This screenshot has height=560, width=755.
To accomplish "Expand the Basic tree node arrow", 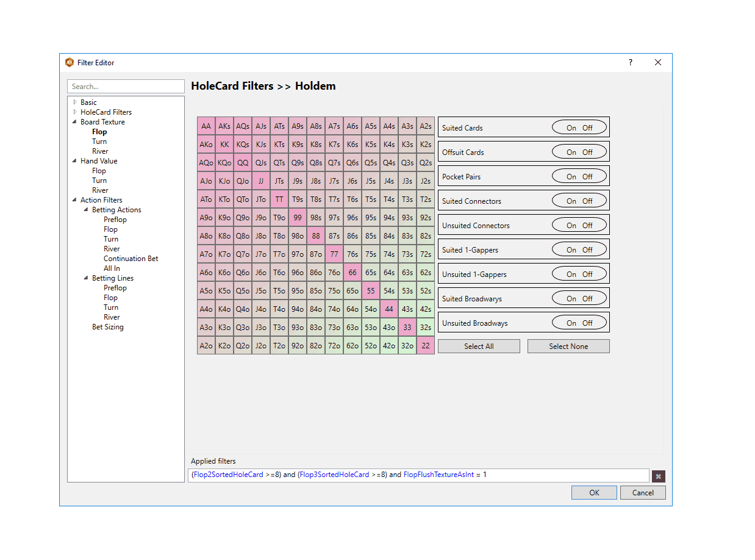I will point(75,102).
